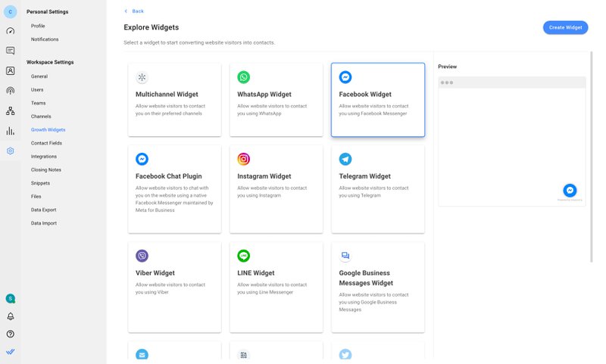
Task: Select the Multichannel Widget card title
Action: tap(167, 94)
